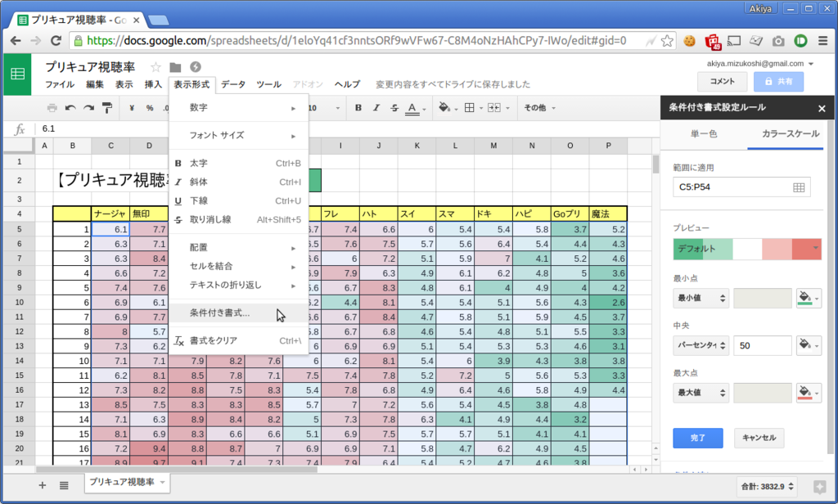Screen dimensions: 838x504
Task: Go back in Chrome
Action: pos(16,41)
